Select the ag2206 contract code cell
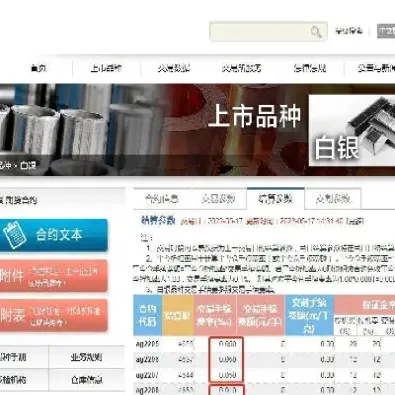 click(147, 359)
